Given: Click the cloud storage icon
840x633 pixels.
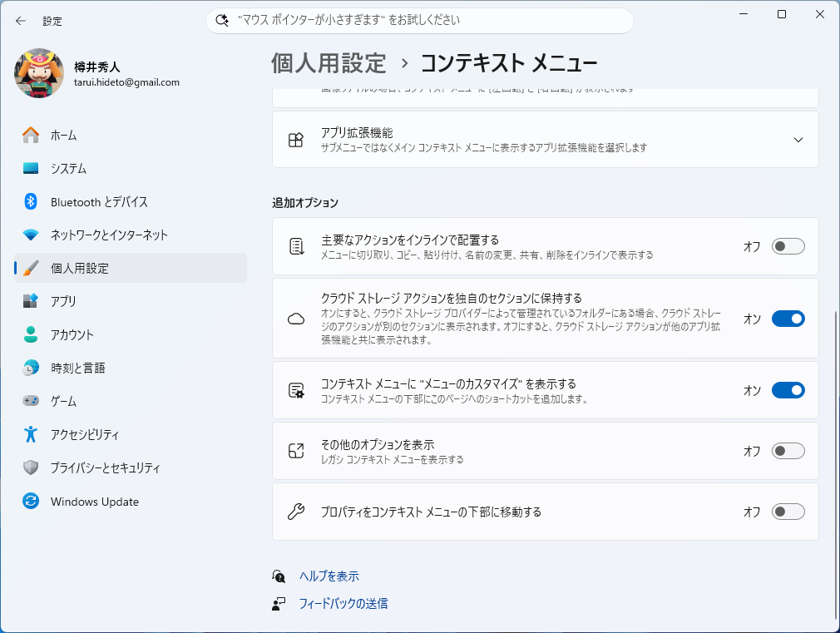Looking at the screenshot, I should (x=296, y=319).
